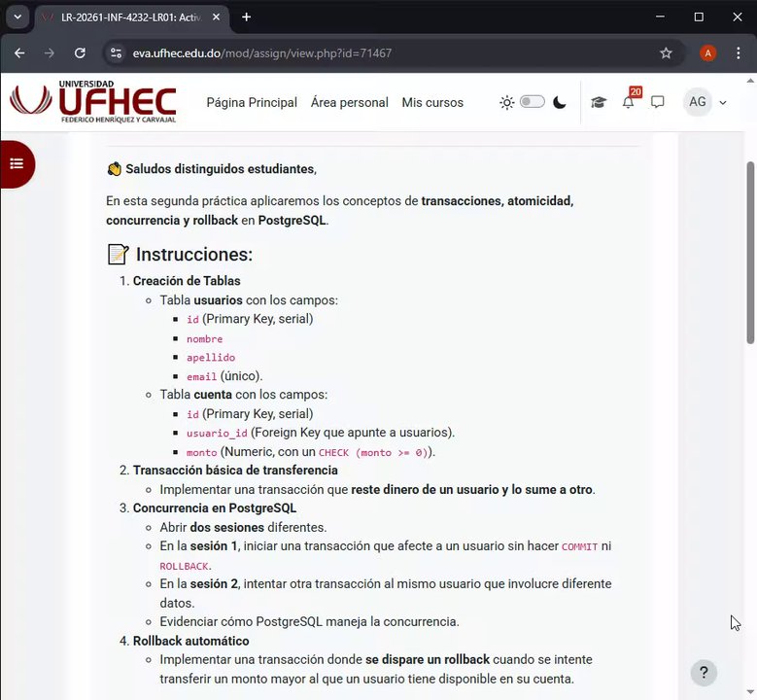This screenshot has height=700, width=757.
Task: Click the "usuario_id" code text
Action: (x=217, y=433)
